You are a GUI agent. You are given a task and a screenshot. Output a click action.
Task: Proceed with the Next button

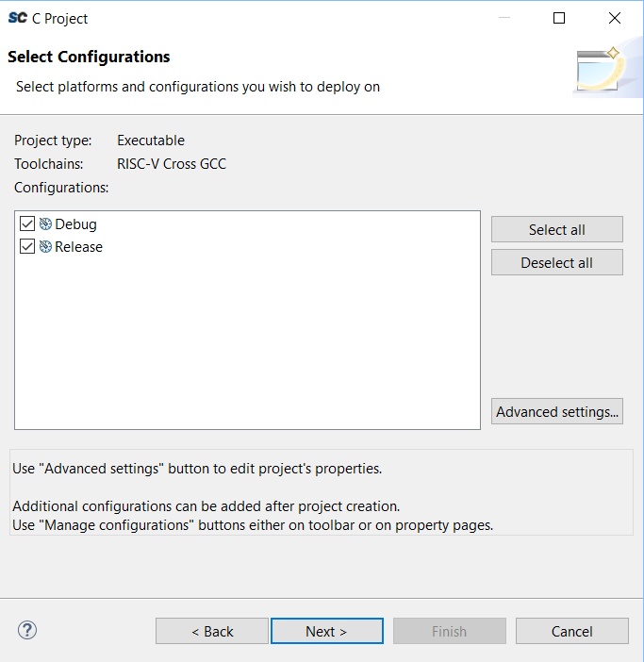[x=326, y=631]
